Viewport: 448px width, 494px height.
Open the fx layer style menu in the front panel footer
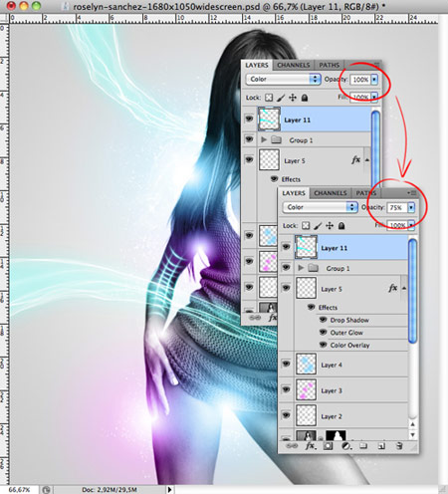310,445
